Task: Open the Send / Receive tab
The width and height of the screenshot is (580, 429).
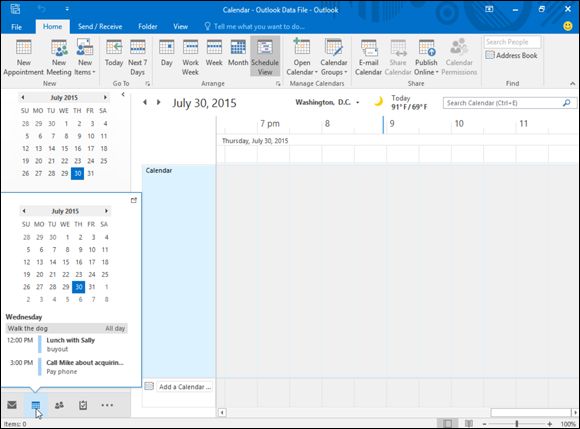Action: tap(100, 27)
